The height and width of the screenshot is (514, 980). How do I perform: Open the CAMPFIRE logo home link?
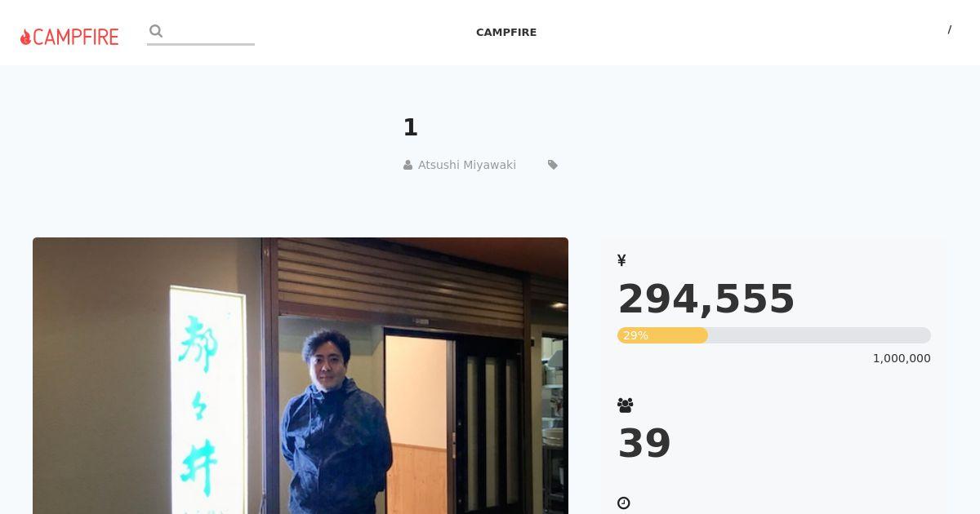pos(69,37)
